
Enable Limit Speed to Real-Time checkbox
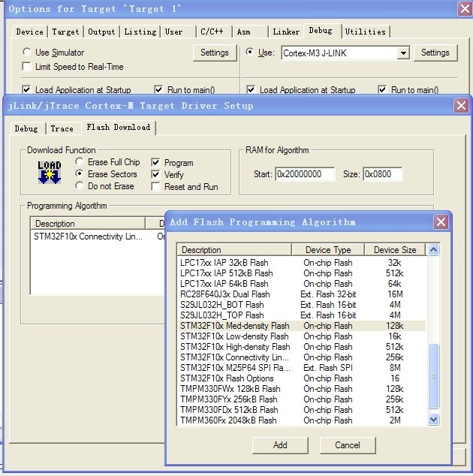pos(26,67)
